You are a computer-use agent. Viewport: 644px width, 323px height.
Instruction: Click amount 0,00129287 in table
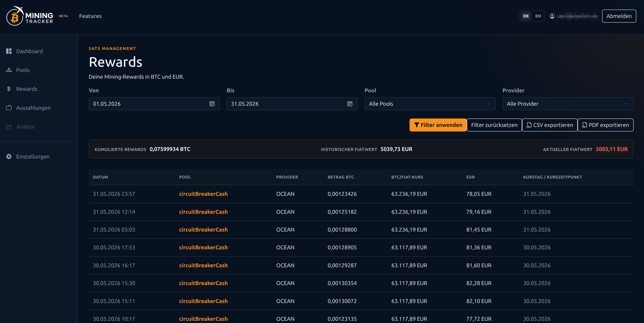[342, 265]
